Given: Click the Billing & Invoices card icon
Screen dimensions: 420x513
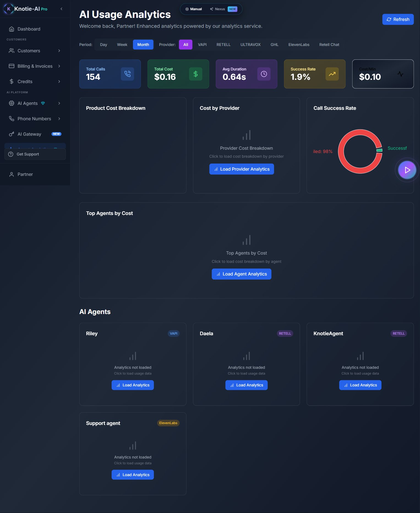Looking at the screenshot, I should pos(12,66).
